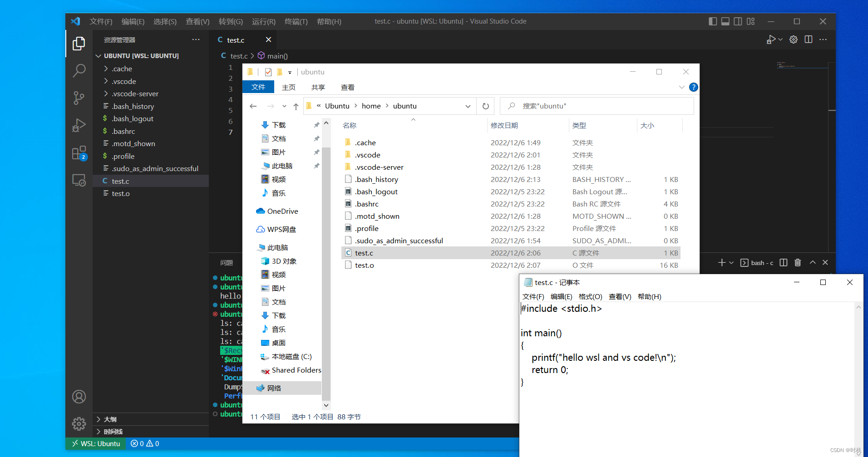This screenshot has height=457, width=868.
Task: Open Notepad Format (格式) menu
Action: pyautogui.click(x=590, y=296)
